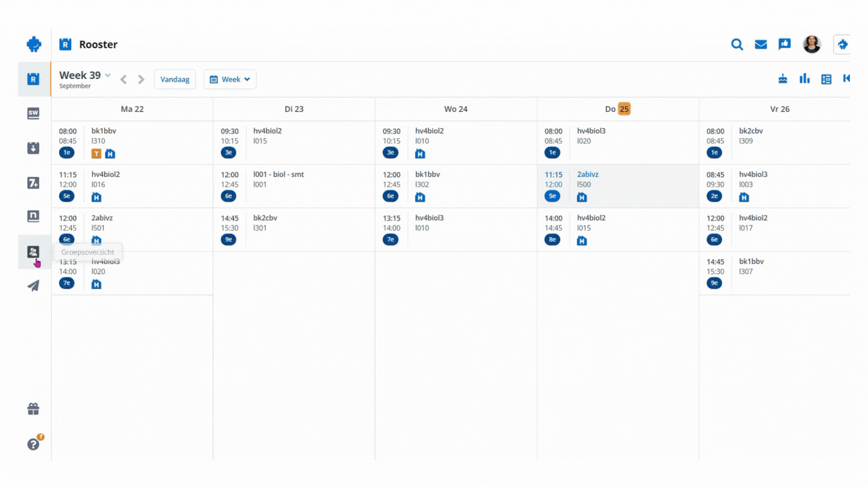Click the paper plane sidebar icon

[33, 286]
